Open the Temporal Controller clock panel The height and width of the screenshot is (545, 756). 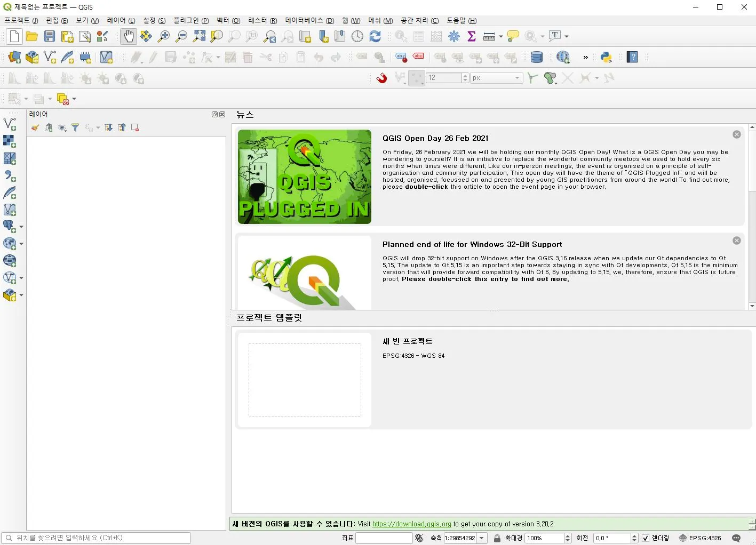[357, 36]
